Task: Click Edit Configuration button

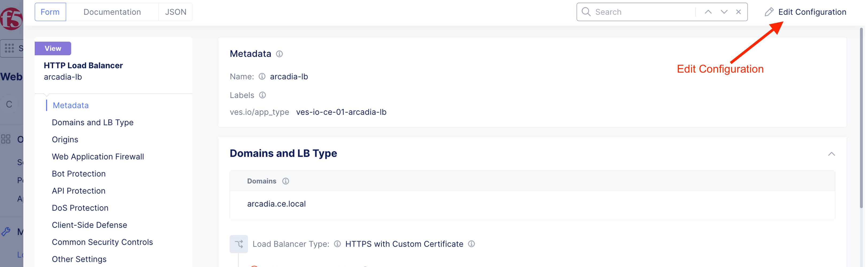Action: pyautogui.click(x=805, y=12)
